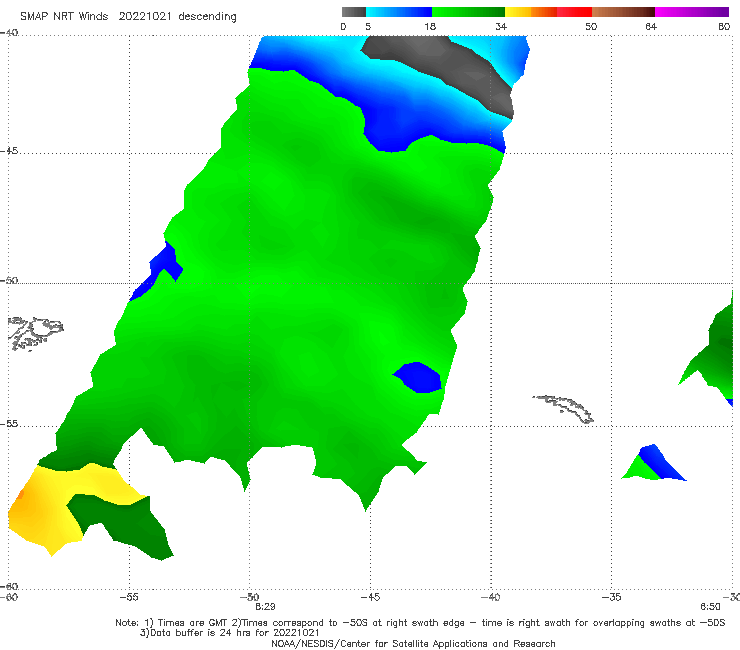Click the Falkland Islands coastline outline
This screenshot has width=740, height=650.
point(35,333)
